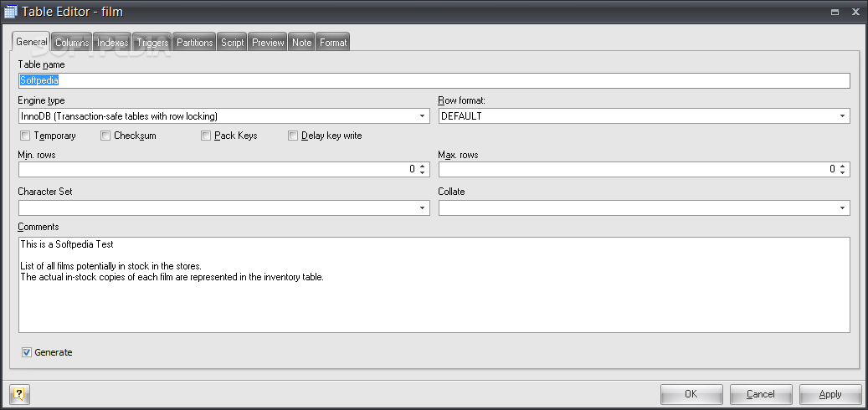Image resolution: width=868 pixels, height=410 pixels.
Task: Maximize the Table Editor window
Action: [x=835, y=12]
